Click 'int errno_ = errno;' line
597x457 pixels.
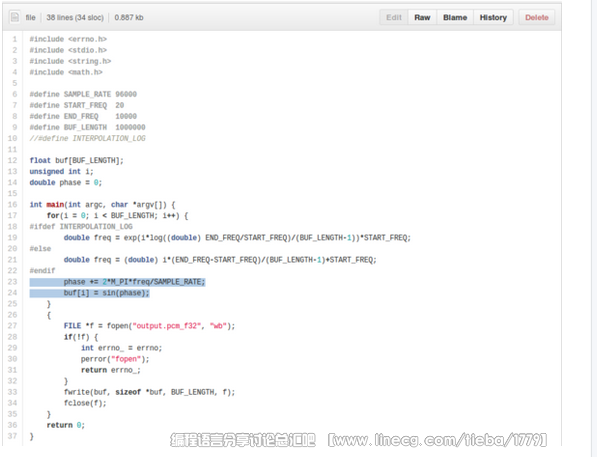pyautogui.click(x=121, y=348)
